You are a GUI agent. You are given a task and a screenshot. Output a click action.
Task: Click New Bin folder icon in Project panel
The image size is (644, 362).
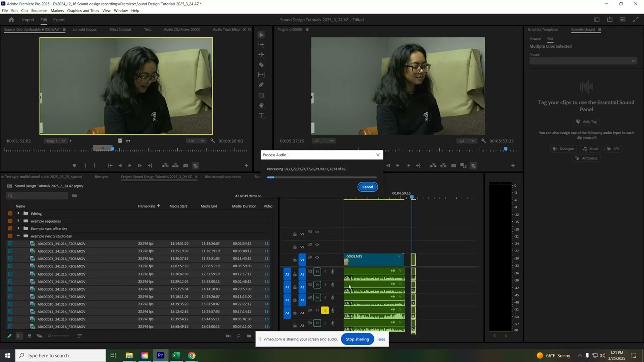point(249,336)
